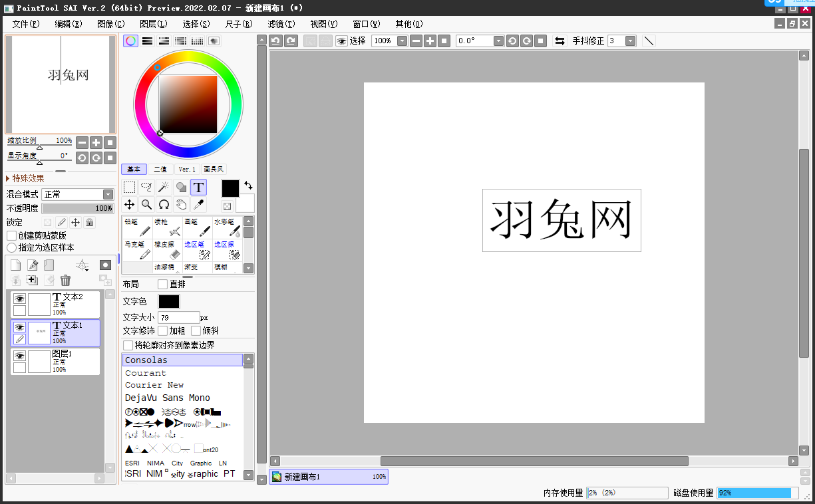Select the Text (T) tool
Image resolution: width=815 pixels, height=504 pixels.
[x=198, y=188]
